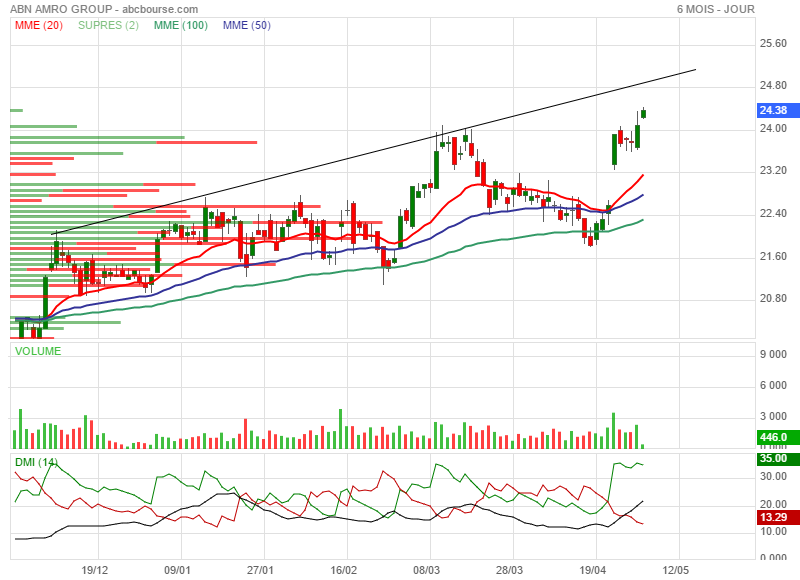Click the current price tag 24.38

[x=778, y=110]
